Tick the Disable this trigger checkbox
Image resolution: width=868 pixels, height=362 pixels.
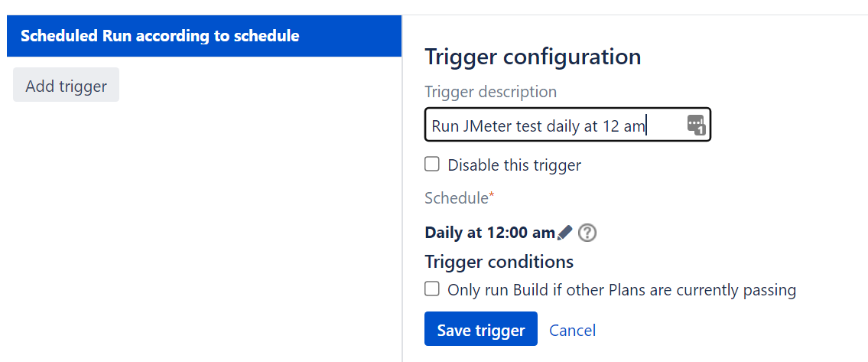click(x=432, y=164)
